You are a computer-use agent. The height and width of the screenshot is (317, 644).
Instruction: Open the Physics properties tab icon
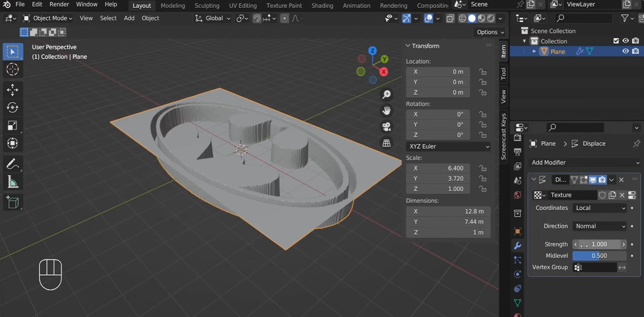pos(517,274)
